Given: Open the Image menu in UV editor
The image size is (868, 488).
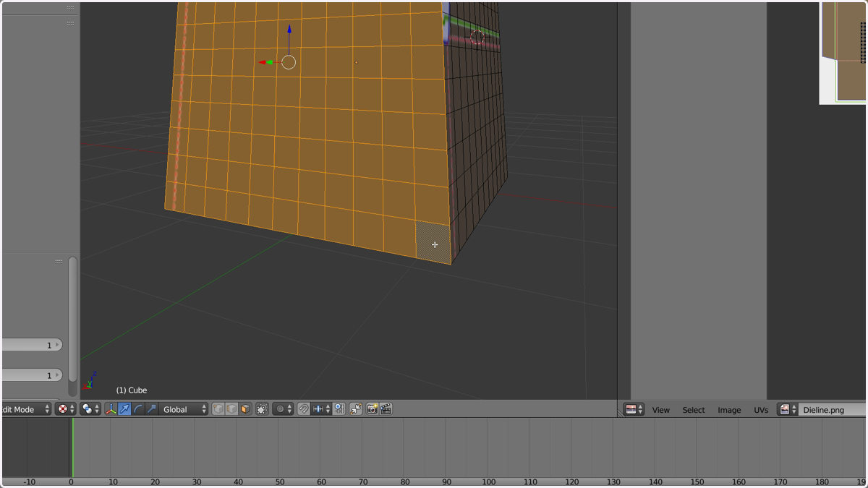Looking at the screenshot, I should click(x=729, y=410).
